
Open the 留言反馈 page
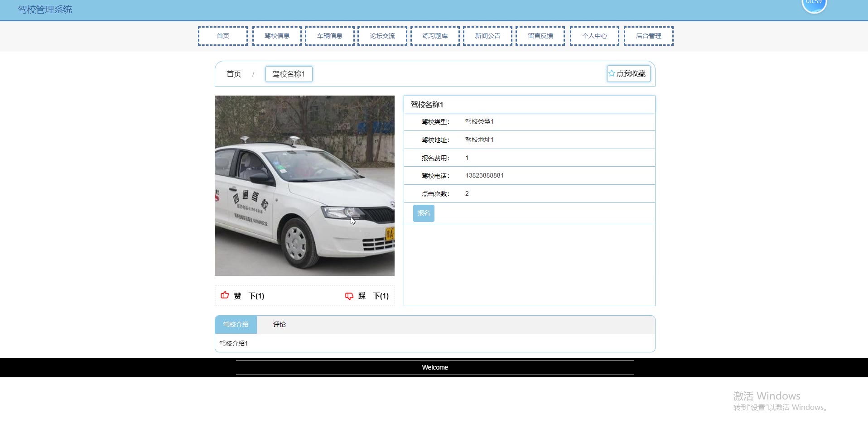[540, 36]
